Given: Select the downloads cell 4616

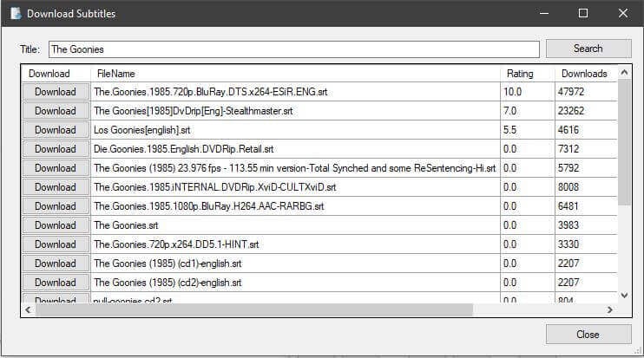Looking at the screenshot, I should tap(586, 130).
